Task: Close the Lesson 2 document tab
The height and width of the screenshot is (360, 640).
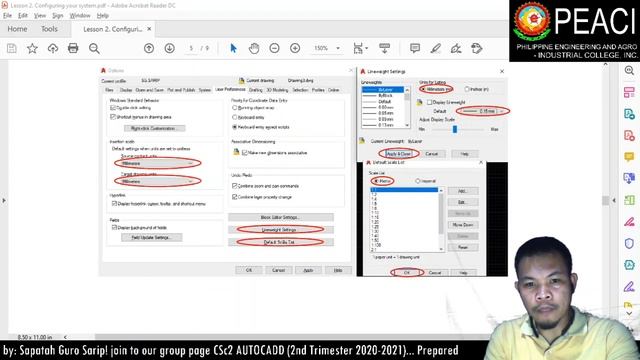Action: pyautogui.click(x=149, y=29)
